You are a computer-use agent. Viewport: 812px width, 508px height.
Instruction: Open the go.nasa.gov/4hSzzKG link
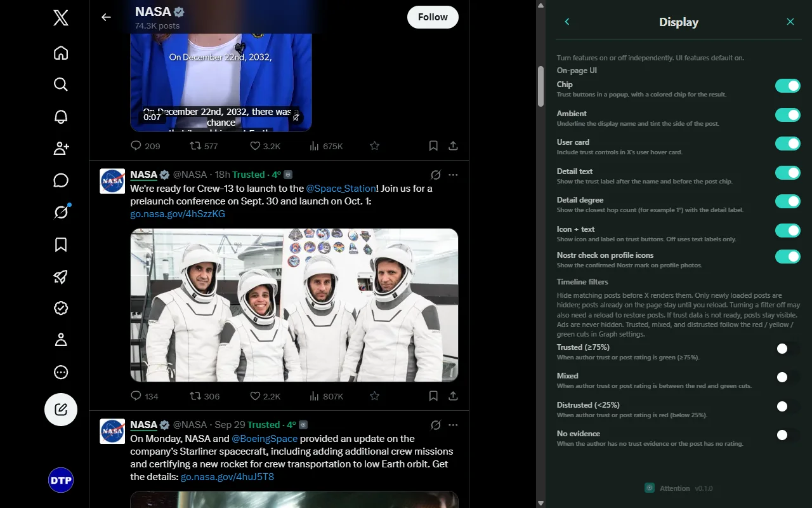(178, 214)
